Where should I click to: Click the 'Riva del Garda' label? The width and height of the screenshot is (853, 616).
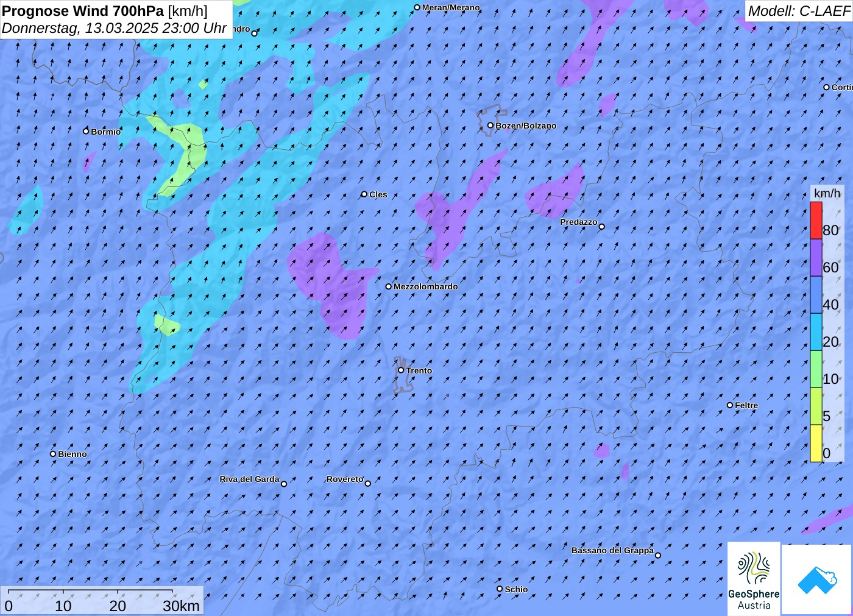tap(249, 479)
